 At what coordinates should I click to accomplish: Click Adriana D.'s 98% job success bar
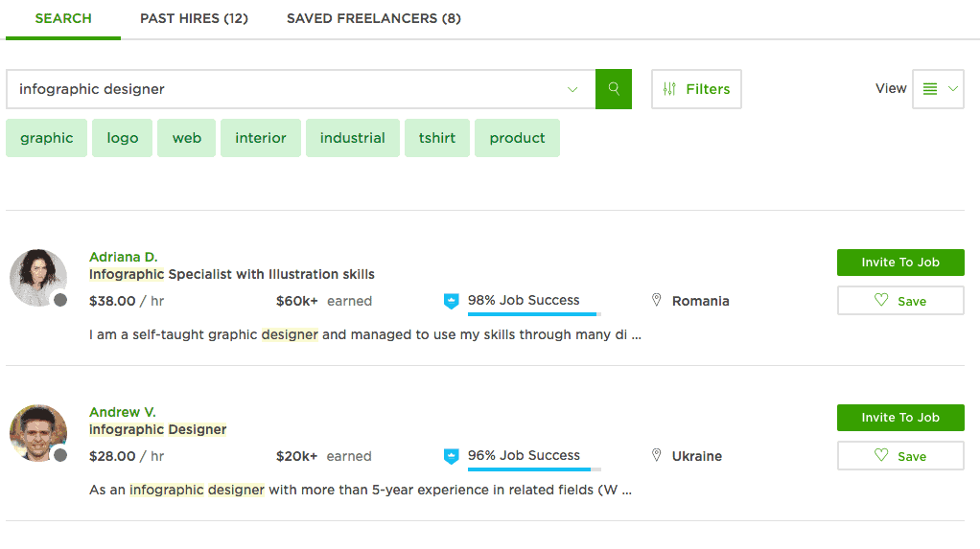click(x=534, y=314)
